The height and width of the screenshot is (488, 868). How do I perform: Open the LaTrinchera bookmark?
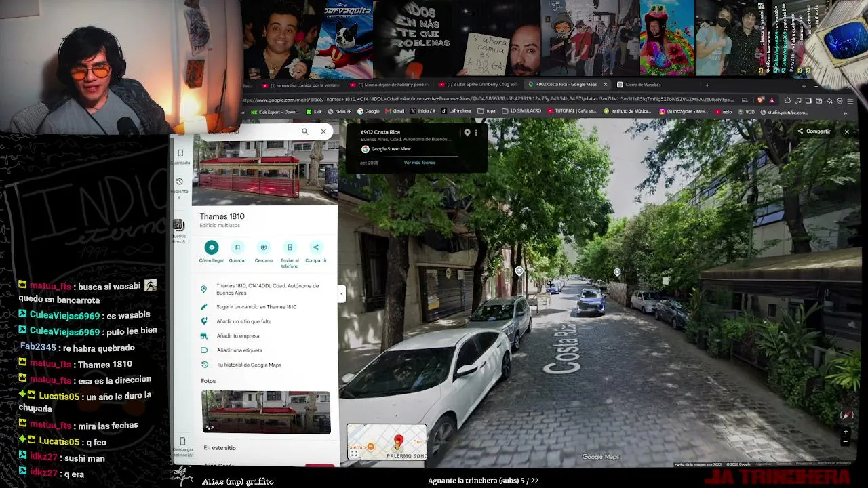coord(456,111)
